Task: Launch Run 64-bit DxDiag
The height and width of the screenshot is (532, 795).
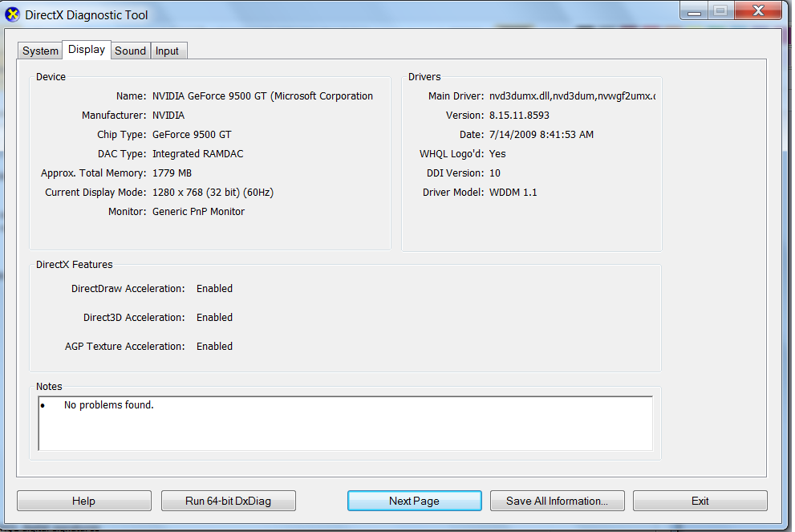Action: point(228,501)
